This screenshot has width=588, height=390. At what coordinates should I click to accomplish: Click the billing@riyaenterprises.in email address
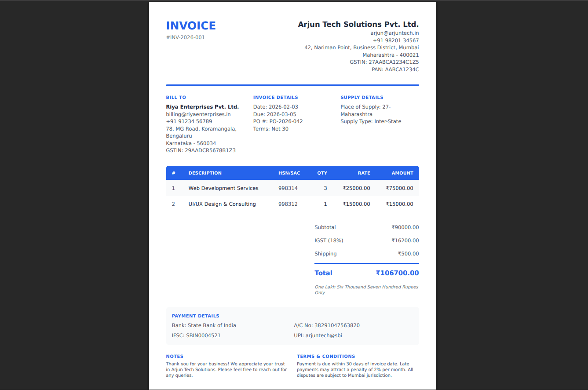198,114
